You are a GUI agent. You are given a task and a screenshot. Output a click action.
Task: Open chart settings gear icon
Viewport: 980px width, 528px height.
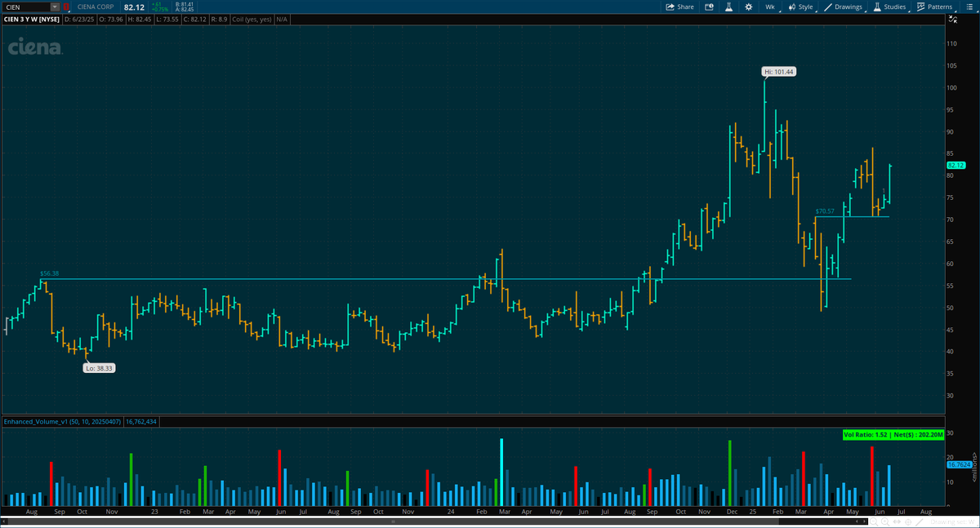click(747, 7)
